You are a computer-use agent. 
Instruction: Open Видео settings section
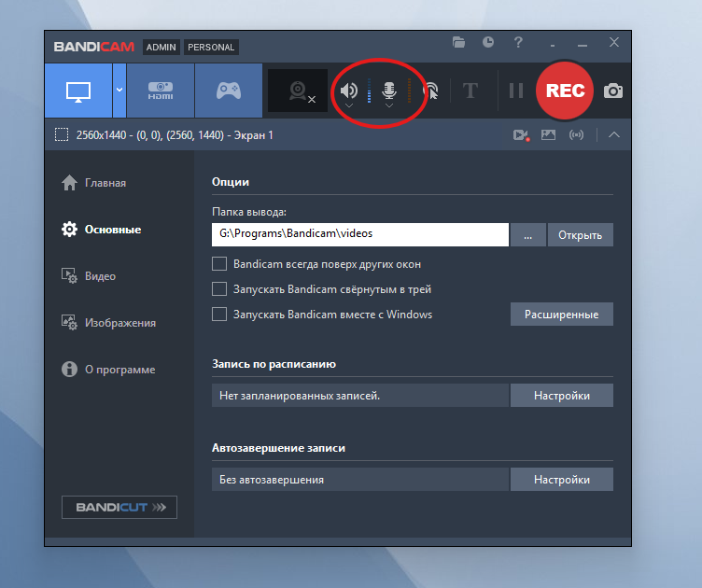(x=88, y=276)
